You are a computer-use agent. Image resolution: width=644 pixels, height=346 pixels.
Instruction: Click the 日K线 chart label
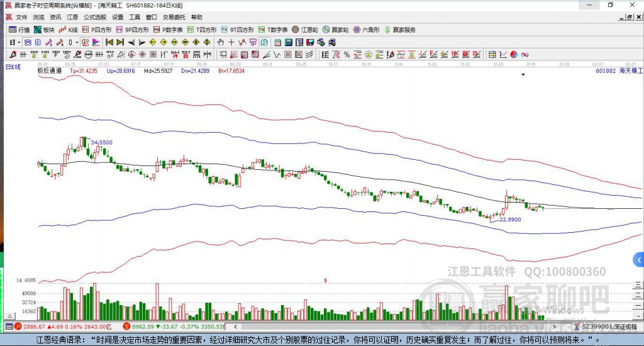pyautogui.click(x=13, y=67)
